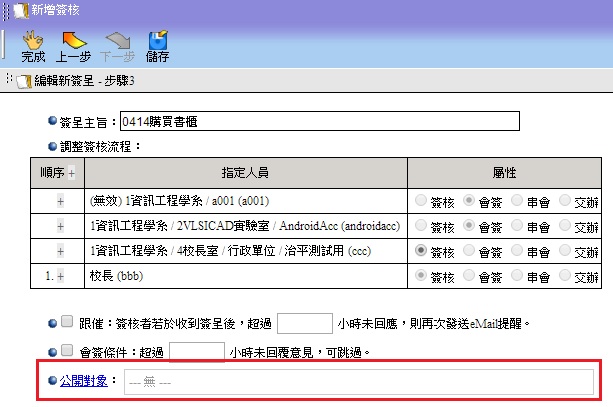
Task: Click plus icon in the a001 row
Action: (60, 200)
